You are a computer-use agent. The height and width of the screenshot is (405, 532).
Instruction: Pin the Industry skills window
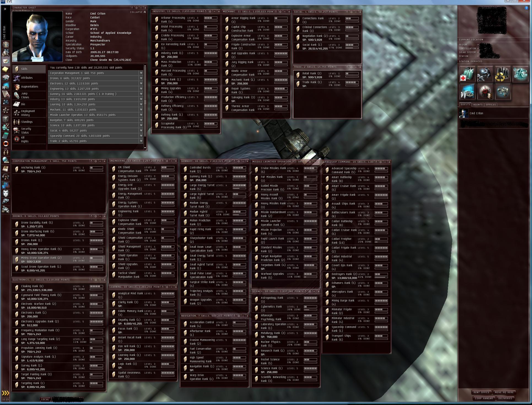click(210, 12)
